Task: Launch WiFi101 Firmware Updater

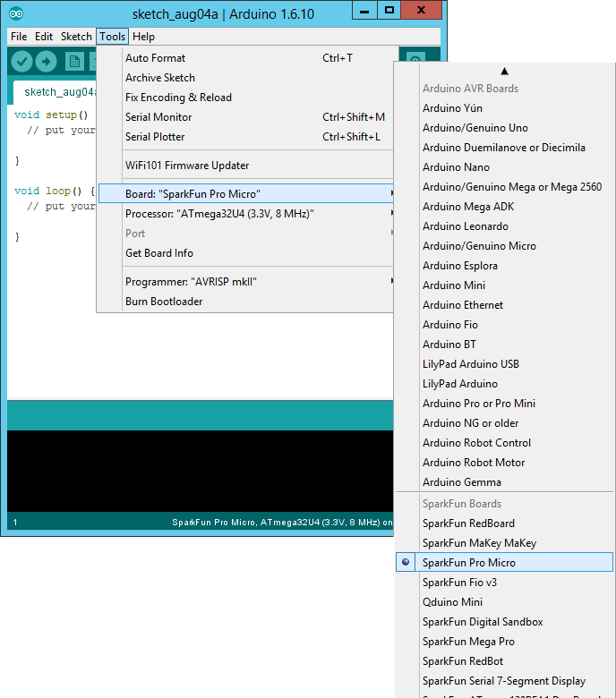Action: (246, 166)
